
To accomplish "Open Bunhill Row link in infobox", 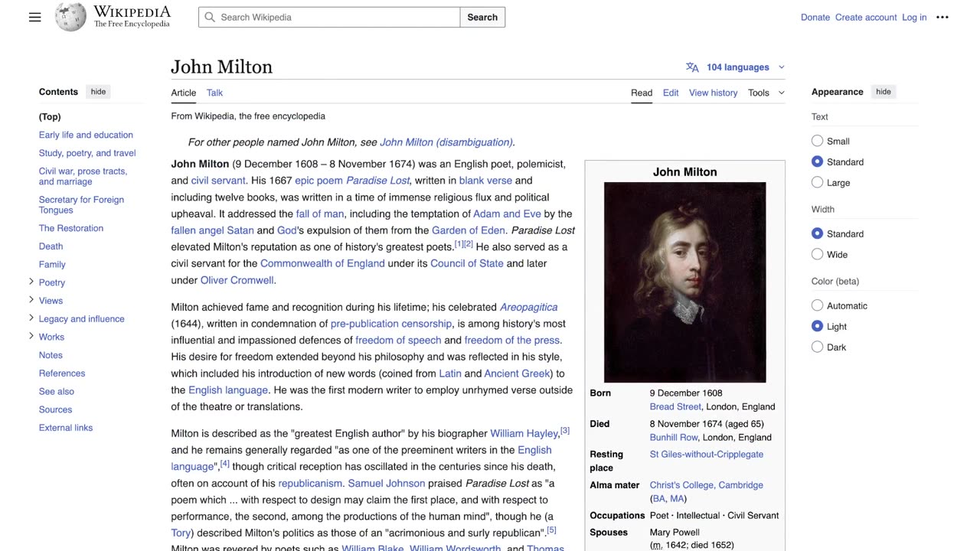I will click(674, 437).
